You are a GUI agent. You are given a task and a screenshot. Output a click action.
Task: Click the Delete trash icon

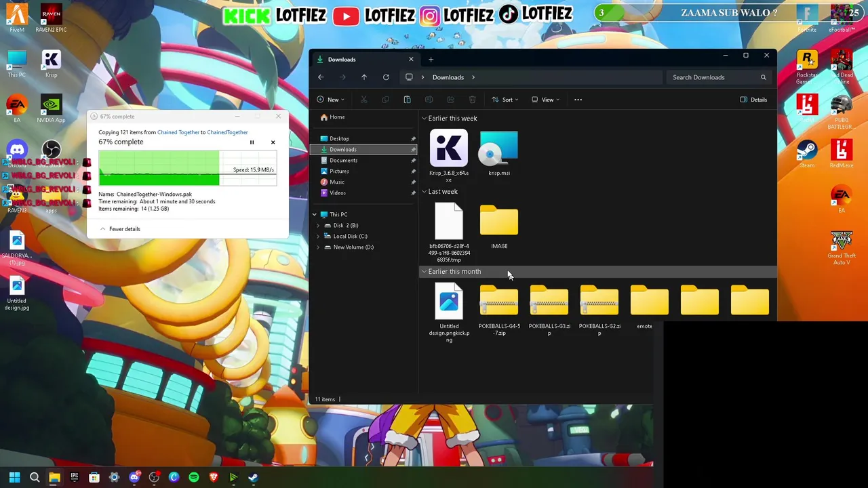472,100
